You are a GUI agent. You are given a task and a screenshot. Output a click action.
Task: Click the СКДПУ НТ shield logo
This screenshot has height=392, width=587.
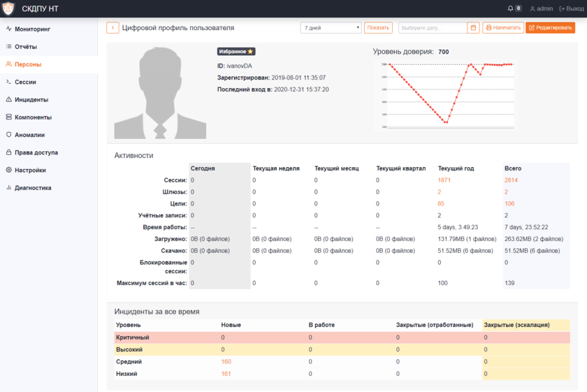(x=8, y=8)
